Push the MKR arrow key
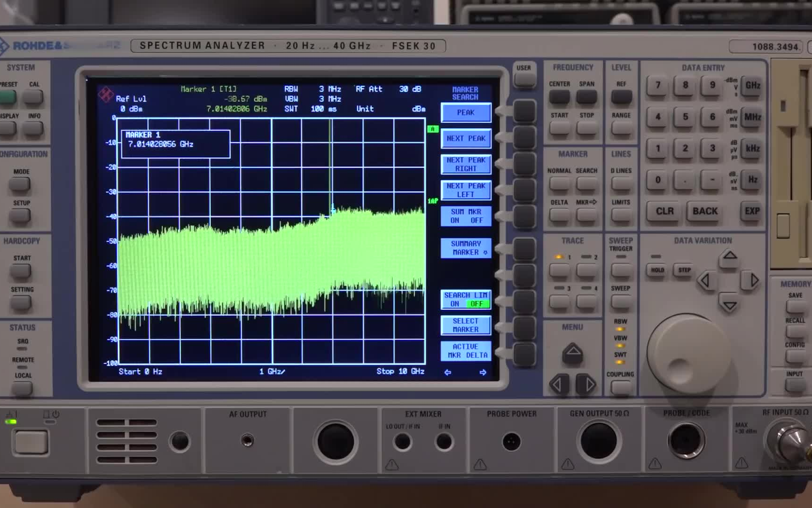This screenshot has height=508, width=812. point(586,215)
